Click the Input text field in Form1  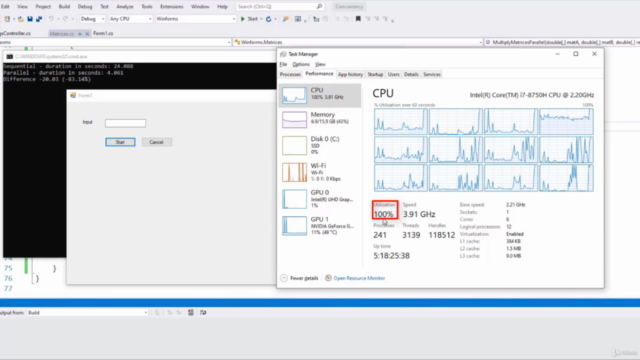click(125, 123)
